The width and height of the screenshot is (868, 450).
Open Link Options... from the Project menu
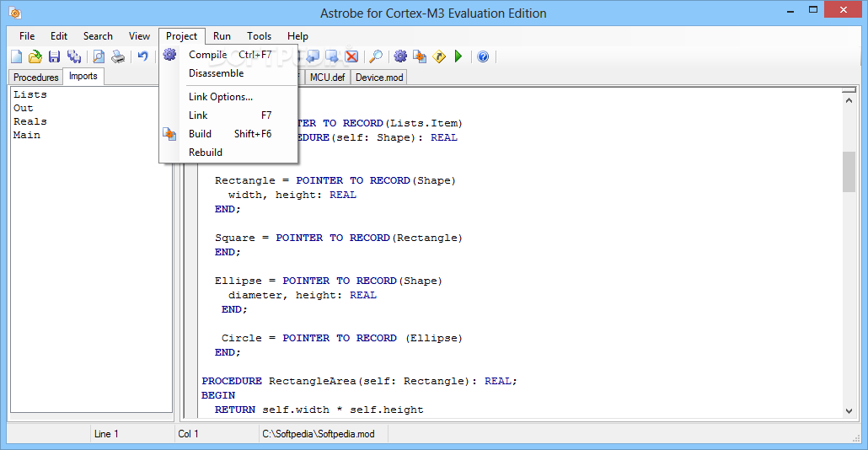click(228, 97)
